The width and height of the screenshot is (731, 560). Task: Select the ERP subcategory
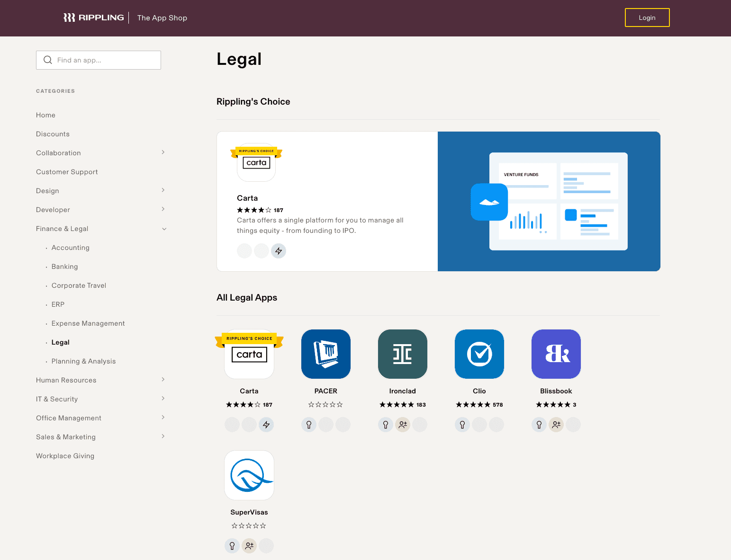pos(58,304)
